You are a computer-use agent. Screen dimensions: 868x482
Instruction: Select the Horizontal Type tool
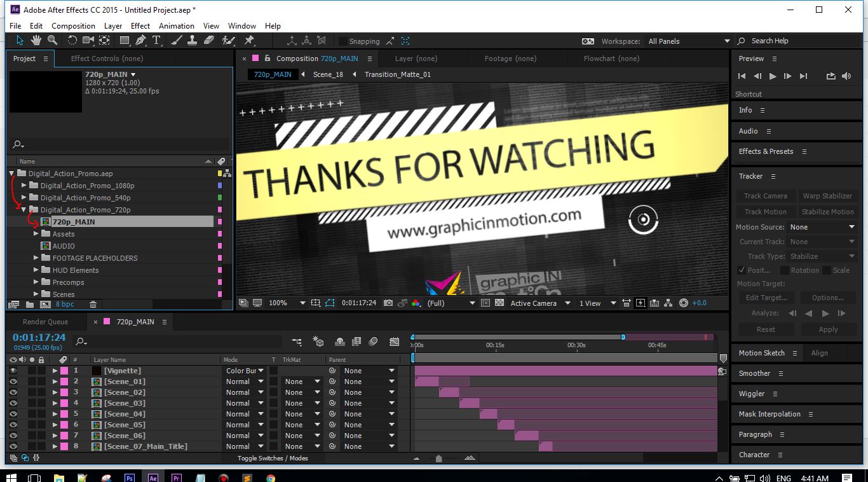tap(156, 40)
